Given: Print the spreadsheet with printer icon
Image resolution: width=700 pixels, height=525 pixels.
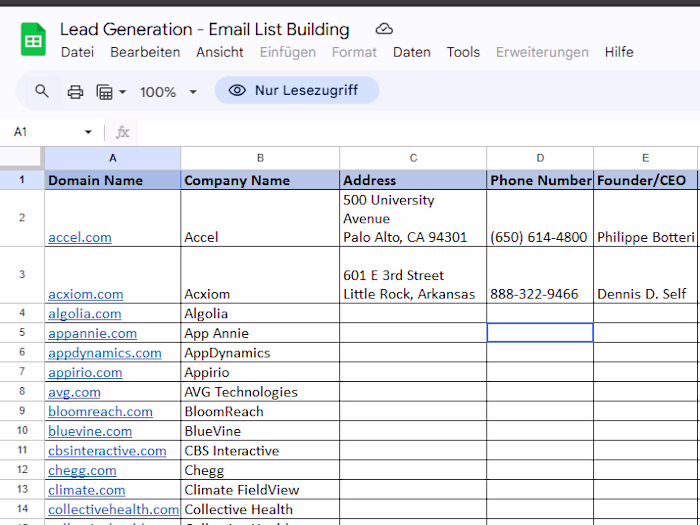Looking at the screenshot, I should click(x=75, y=92).
